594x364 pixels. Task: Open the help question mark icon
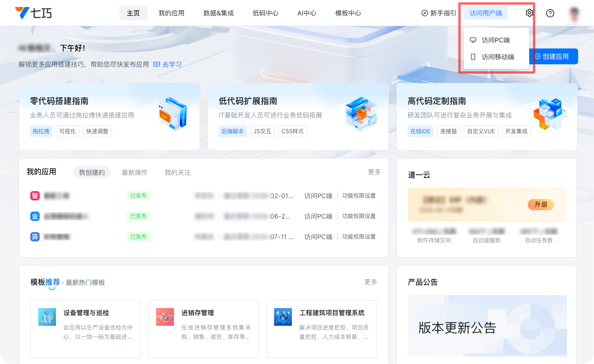pos(550,13)
